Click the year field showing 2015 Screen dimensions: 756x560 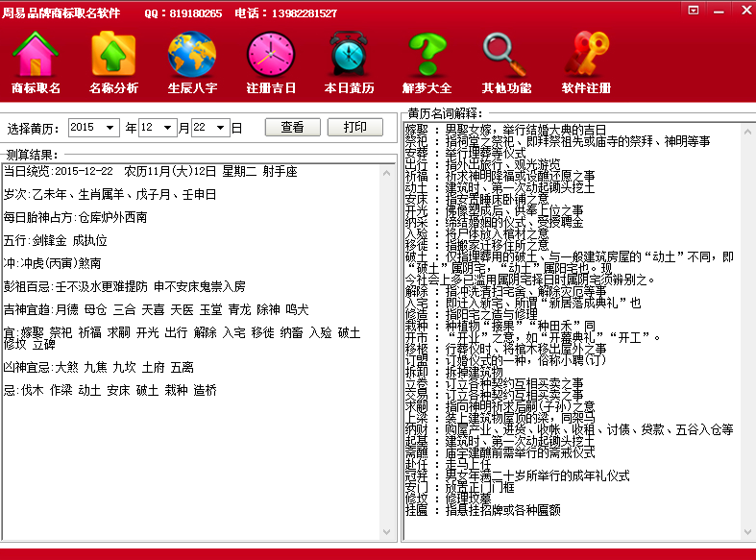(x=88, y=128)
